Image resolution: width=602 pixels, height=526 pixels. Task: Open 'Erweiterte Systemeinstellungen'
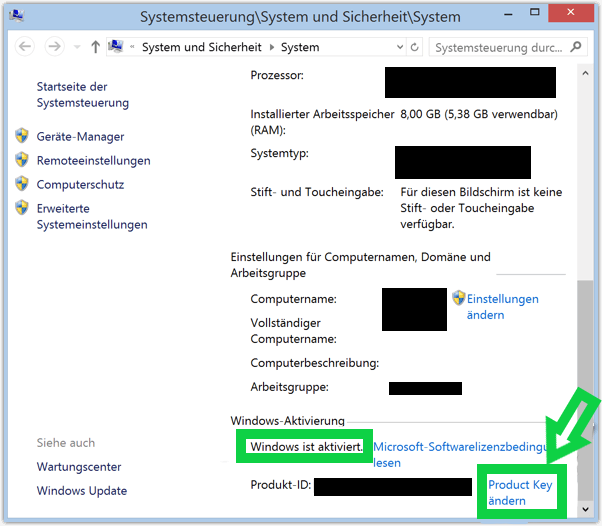point(92,216)
